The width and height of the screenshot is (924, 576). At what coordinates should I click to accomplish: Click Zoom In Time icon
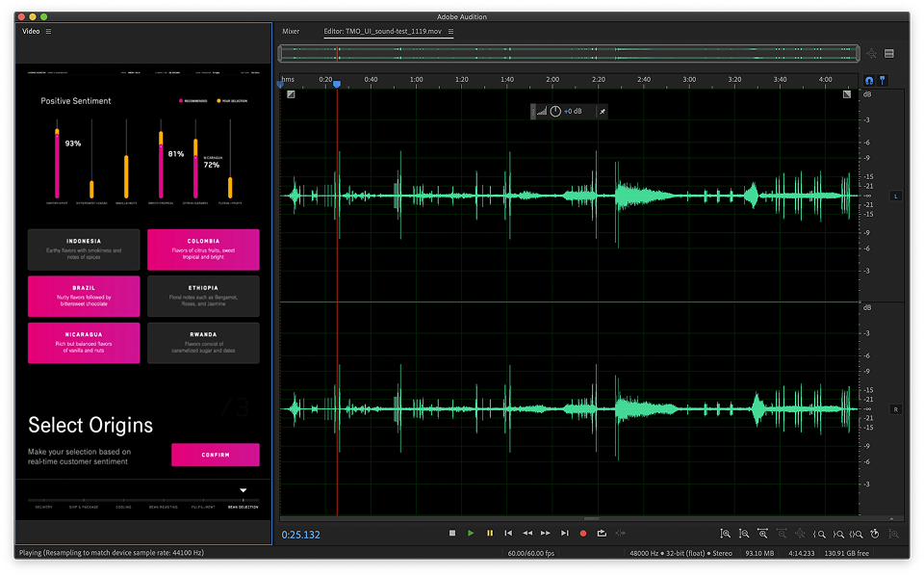tap(762, 535)
